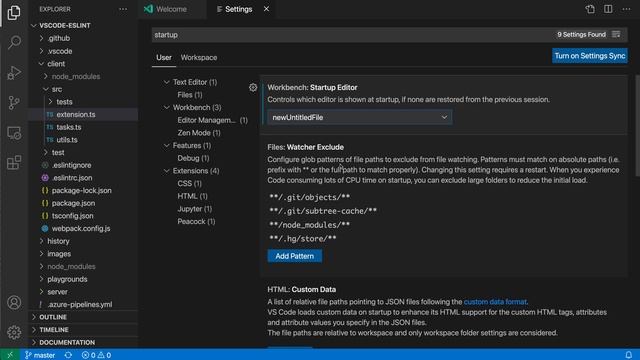Collapse the VSCODE-ESLINT root folder
This screenshot has height=360, width=640.
34,25
